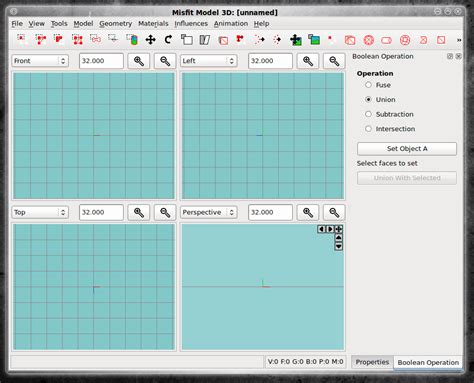Choose the Move Background Image tool
Viewport: 474px width, 383px height.
click(x=295, y=40)
